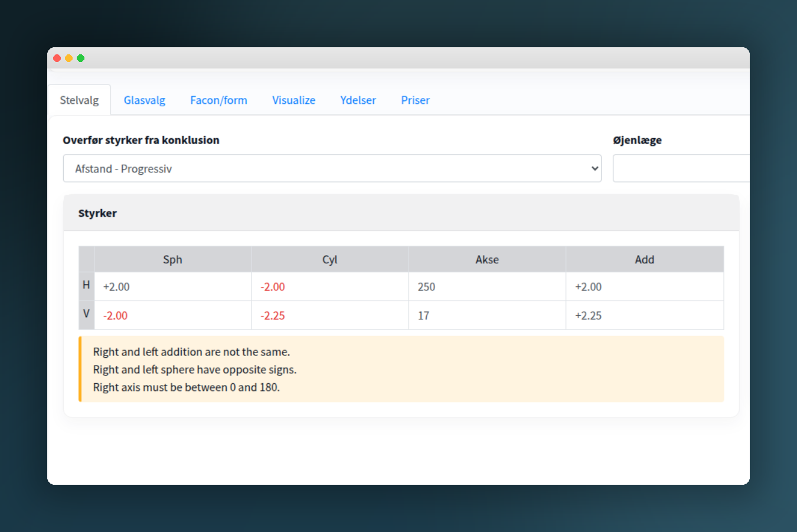The height and width of the screenshot is (532, 797).
Task: Click the 'addition are not the same' warning
Action: coord(191,352)
